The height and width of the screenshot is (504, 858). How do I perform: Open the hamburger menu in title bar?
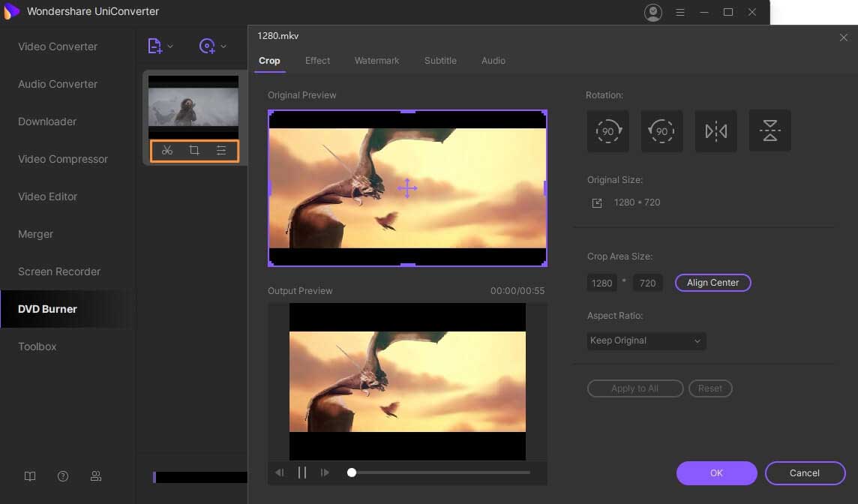coord(680,12)
